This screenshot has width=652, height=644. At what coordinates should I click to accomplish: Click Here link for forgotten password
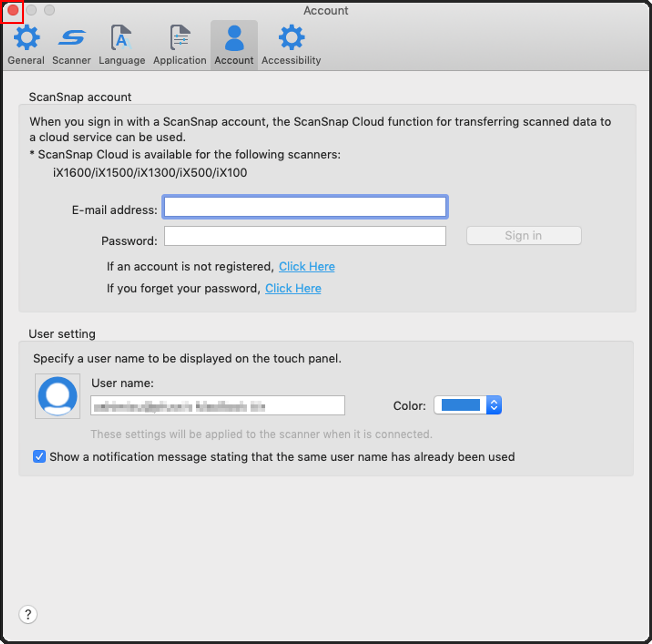[293, 288]
